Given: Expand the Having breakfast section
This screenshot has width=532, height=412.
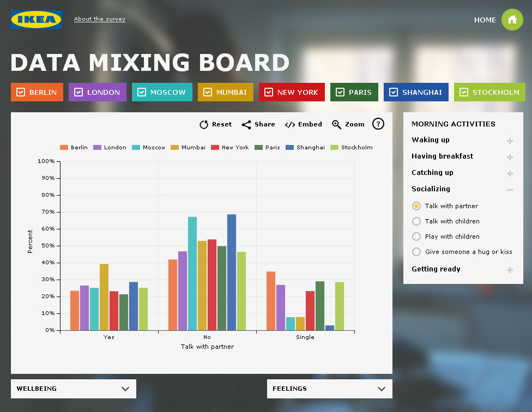Looking at the screenshot, I should pos(510,157).
